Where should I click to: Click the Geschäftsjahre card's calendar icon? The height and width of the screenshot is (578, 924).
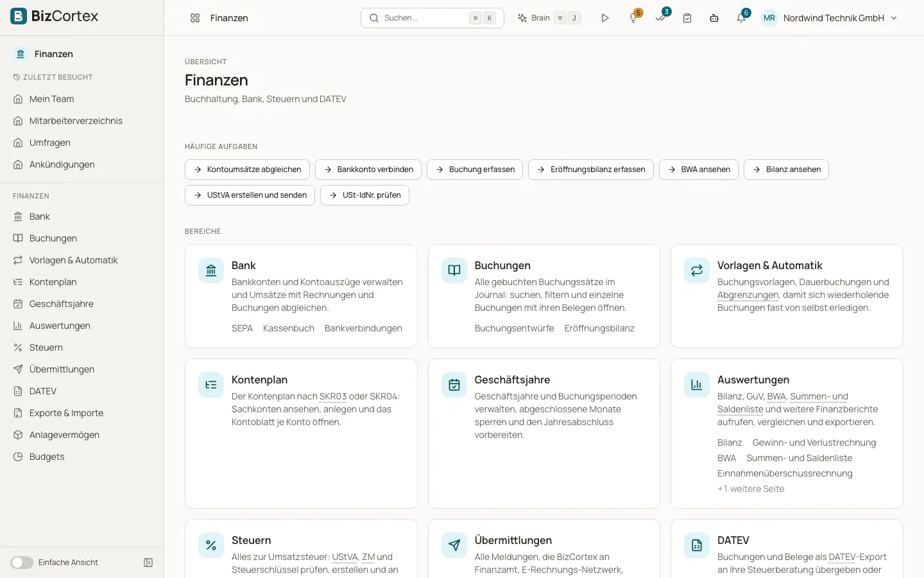(454, 385)
